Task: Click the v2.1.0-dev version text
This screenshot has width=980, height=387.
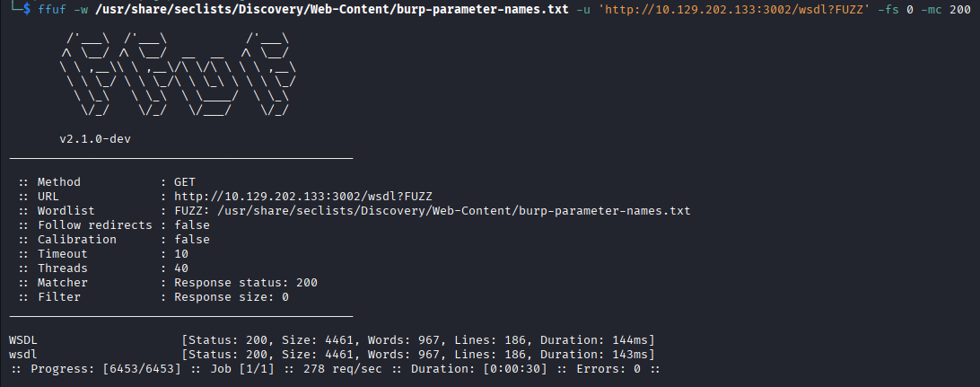Action: (95, 139)
